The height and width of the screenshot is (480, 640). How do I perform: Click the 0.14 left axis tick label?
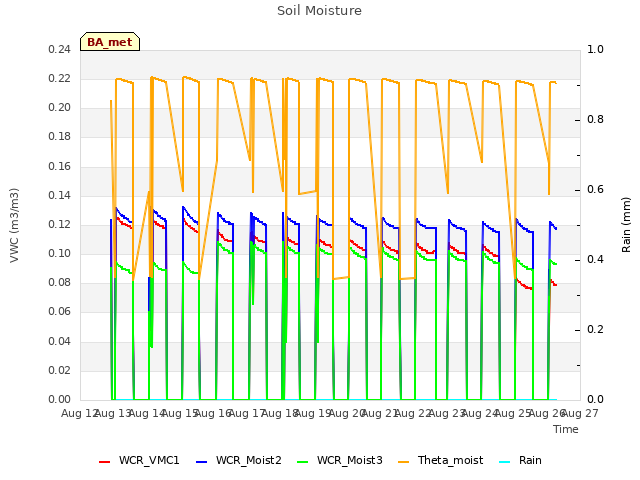point(59,196)
